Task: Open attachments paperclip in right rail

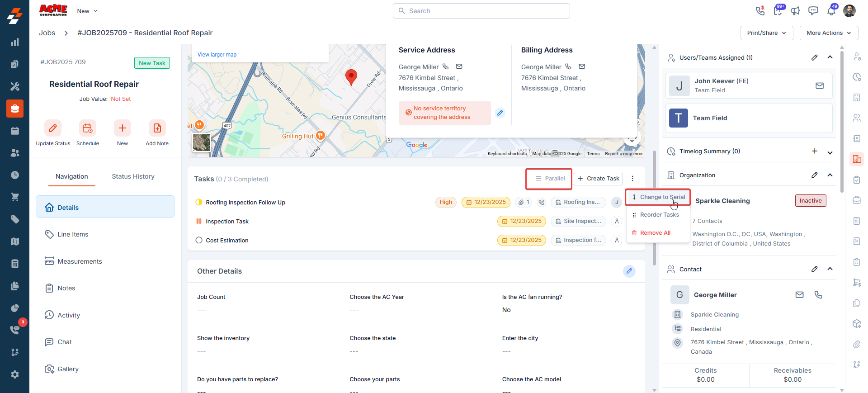Action: click(857, 345)
